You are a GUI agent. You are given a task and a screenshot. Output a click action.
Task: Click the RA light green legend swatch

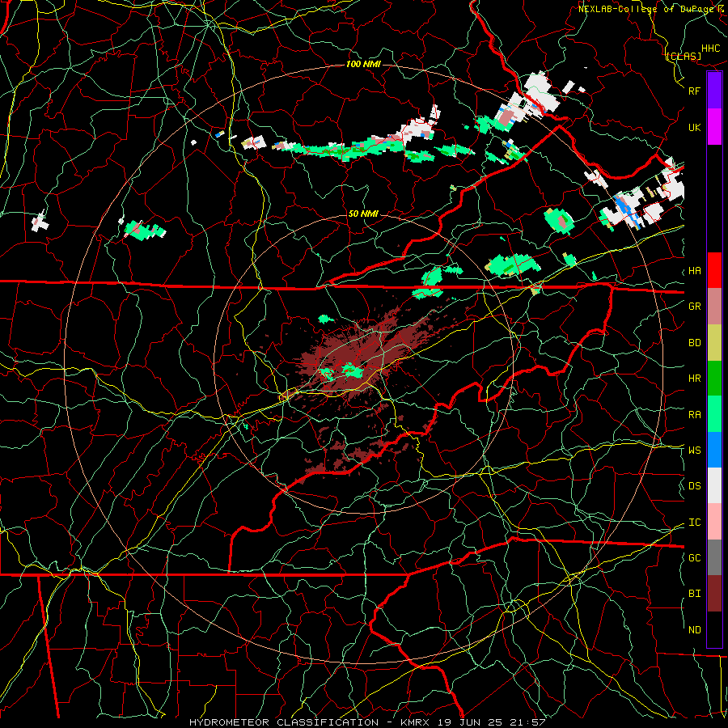[714, 414]
